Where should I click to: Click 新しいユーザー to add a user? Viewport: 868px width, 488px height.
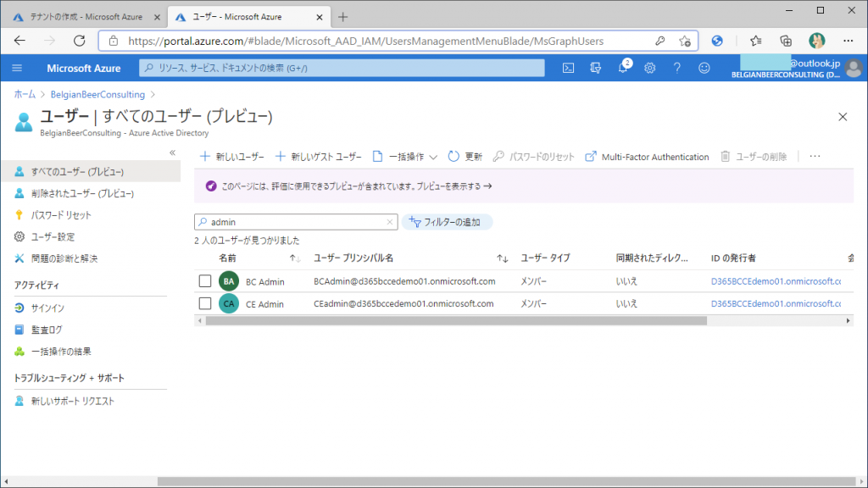pos(232,157)
